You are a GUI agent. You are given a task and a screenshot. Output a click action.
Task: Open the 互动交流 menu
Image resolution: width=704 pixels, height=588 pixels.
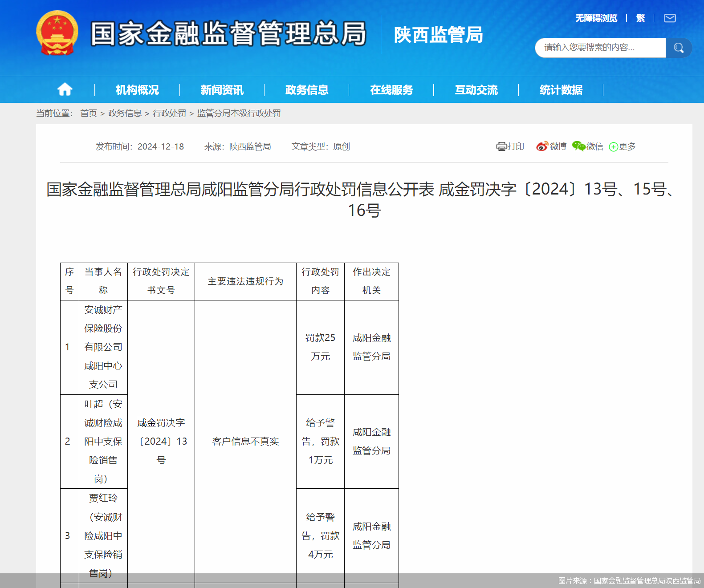point(476,90)
